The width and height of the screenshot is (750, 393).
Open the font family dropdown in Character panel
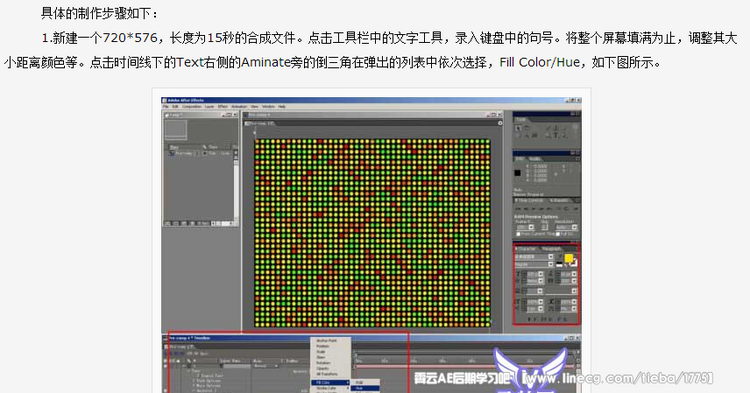point(534,257)
